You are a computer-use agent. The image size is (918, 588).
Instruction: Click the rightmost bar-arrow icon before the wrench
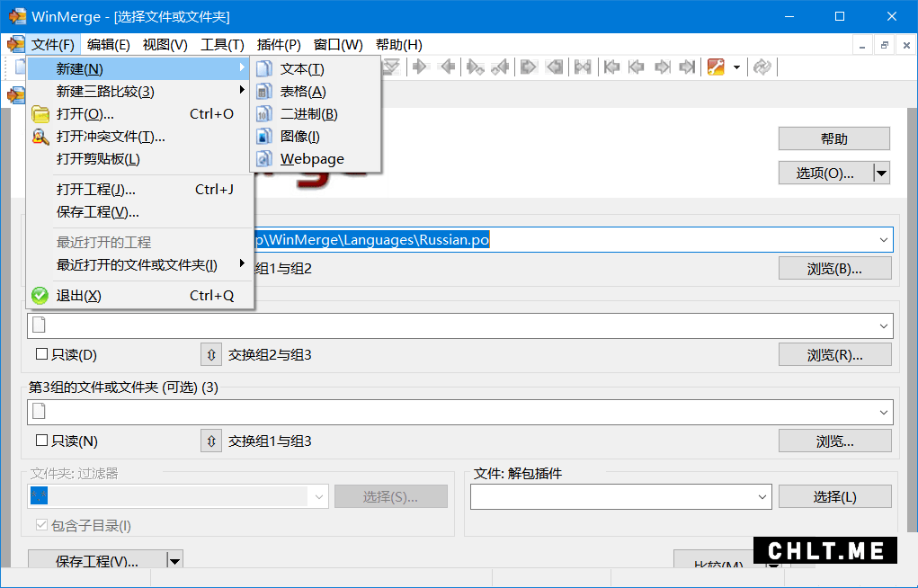(687, 67)
